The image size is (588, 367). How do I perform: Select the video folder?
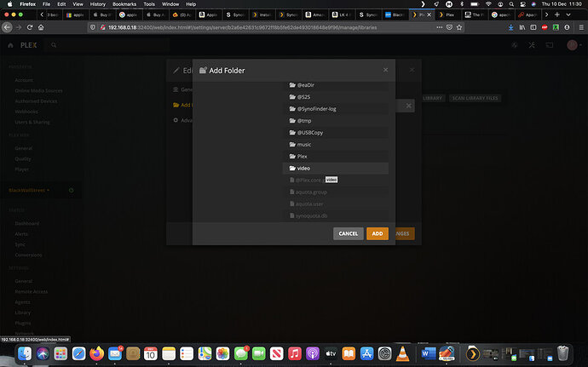pos(335,169)
